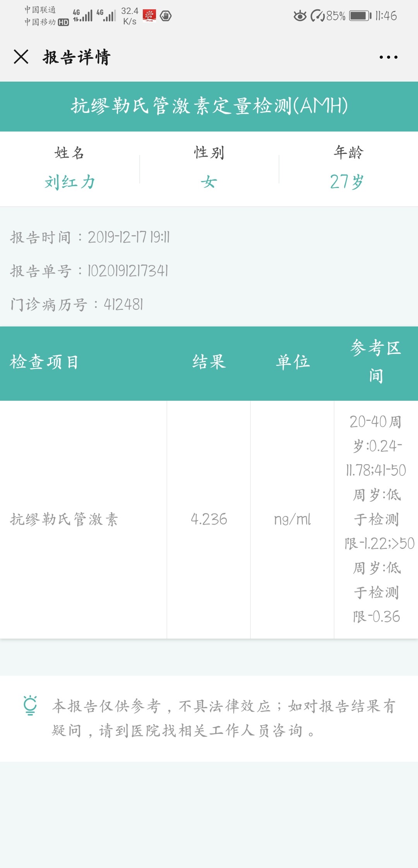This screenshot has height=868, width=418.
Task: Tap the age value 27岁
Action: [347, 182]
